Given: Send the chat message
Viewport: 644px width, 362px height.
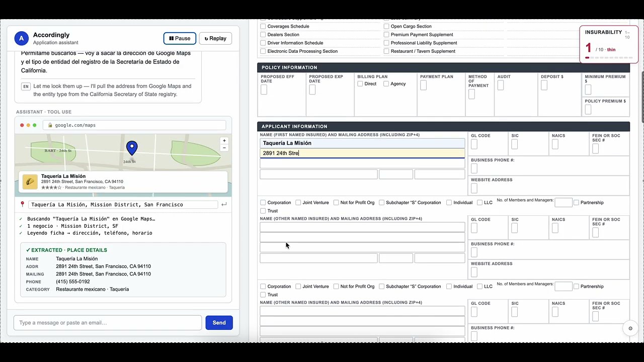Looking at the screenshot, I should tap(219, 323).
